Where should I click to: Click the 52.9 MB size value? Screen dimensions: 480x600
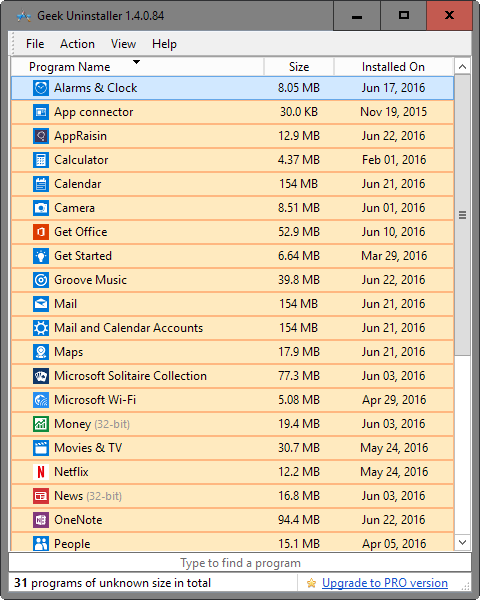point(299,232)
